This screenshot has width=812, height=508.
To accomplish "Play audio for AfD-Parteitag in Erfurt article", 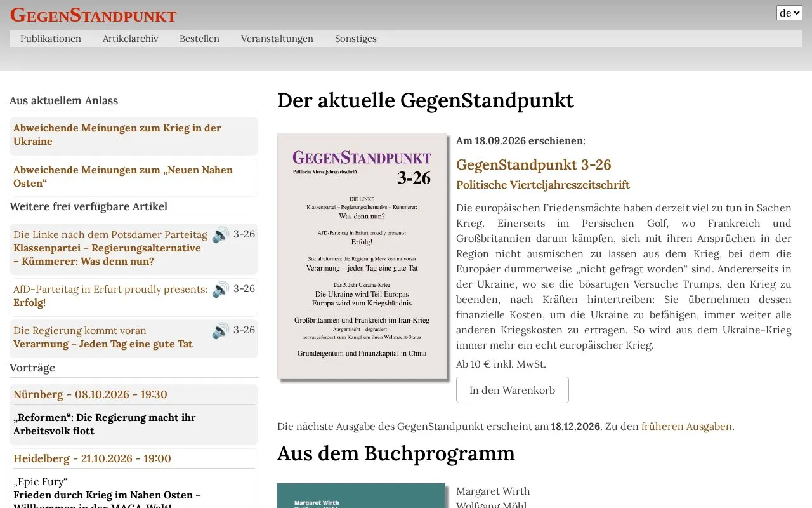I will coord(221,290).
